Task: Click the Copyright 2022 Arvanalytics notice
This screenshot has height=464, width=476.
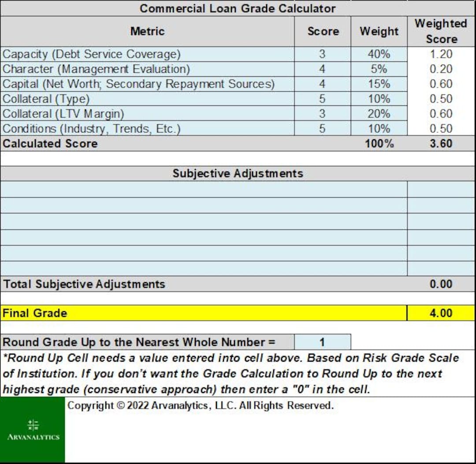Action: tap(201, 405)
